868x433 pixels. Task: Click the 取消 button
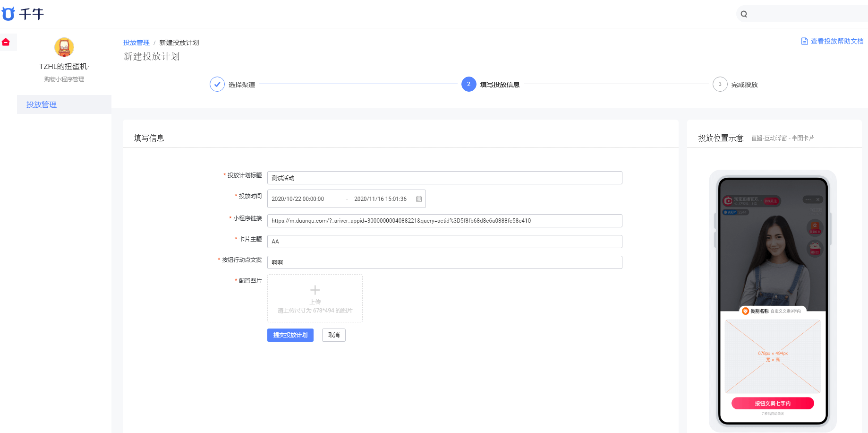pyautogui.click(x=334, y=335)
